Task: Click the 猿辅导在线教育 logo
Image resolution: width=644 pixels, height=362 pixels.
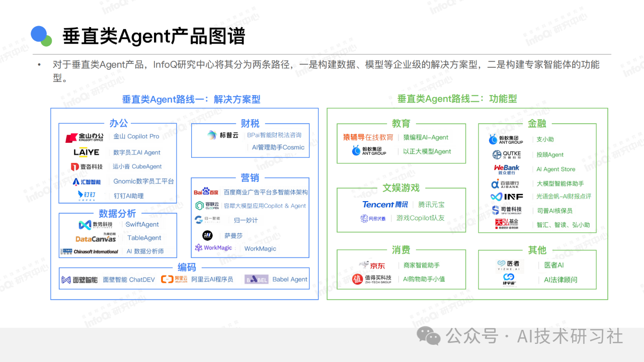Action: tap(368, 137)
